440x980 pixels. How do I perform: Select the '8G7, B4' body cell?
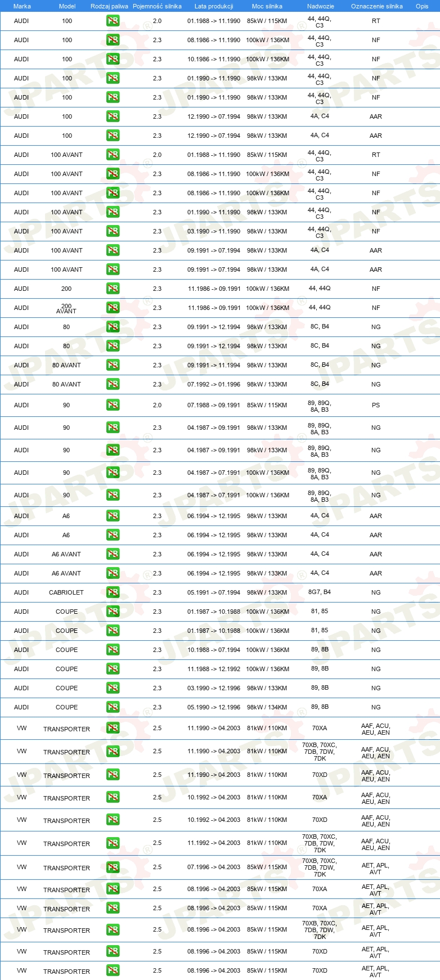pos(320,592)
